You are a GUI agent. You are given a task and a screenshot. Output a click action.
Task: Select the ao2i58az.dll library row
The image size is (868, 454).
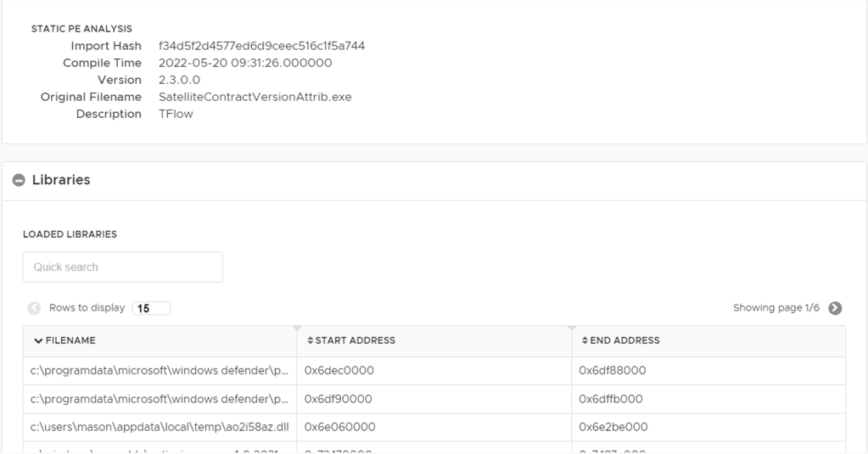coord(160,427)
